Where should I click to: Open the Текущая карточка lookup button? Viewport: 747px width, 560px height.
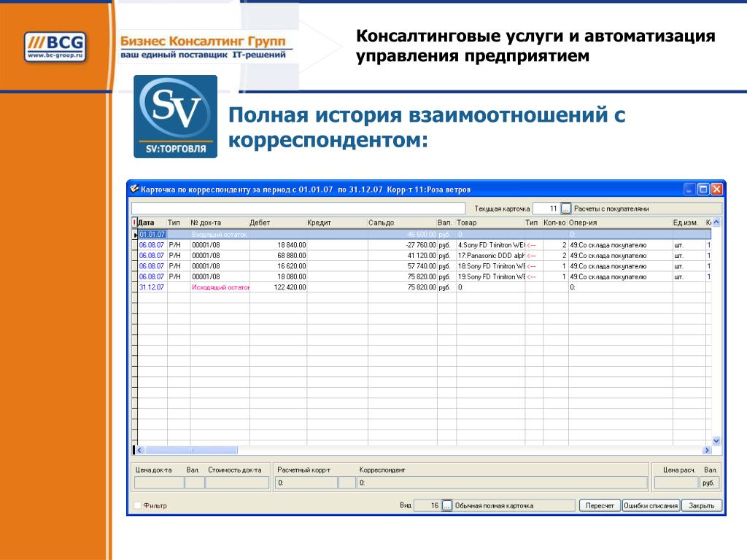pyautogui.click(x=565, y=209)
